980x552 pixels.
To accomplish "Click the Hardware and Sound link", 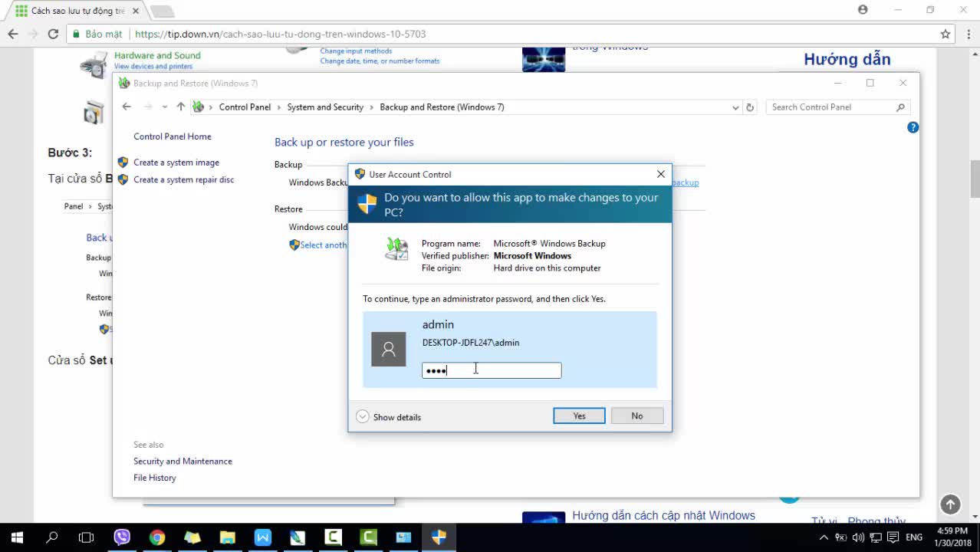I will point(157,55).
